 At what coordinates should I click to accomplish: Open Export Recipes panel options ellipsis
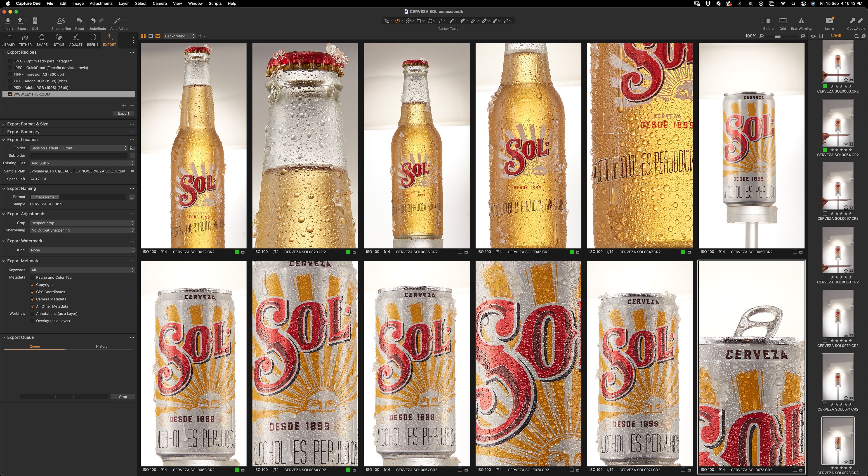pos(132,53)
